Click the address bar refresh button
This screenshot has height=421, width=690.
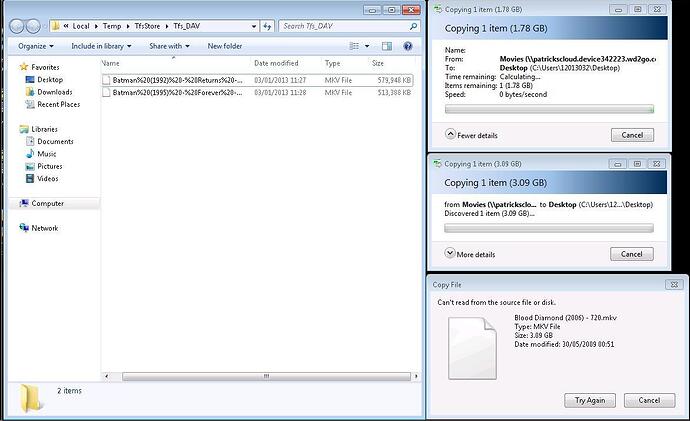[x=267, y=26]
